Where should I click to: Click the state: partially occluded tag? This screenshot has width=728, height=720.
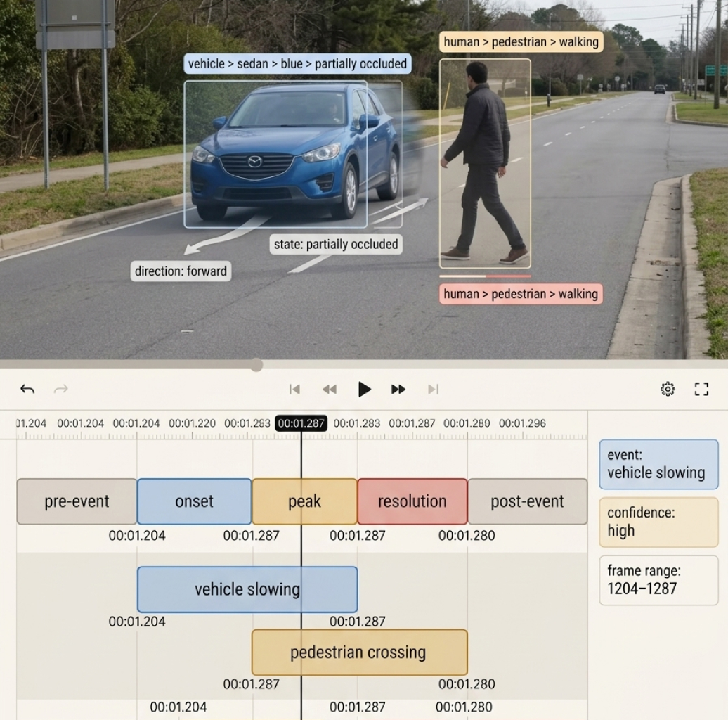(x=336, y=244)
